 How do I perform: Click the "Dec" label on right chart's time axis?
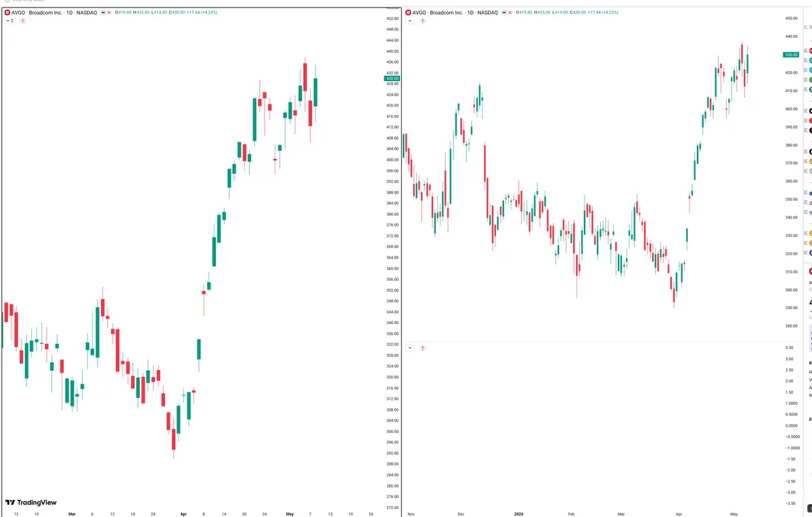coord(461,514)
